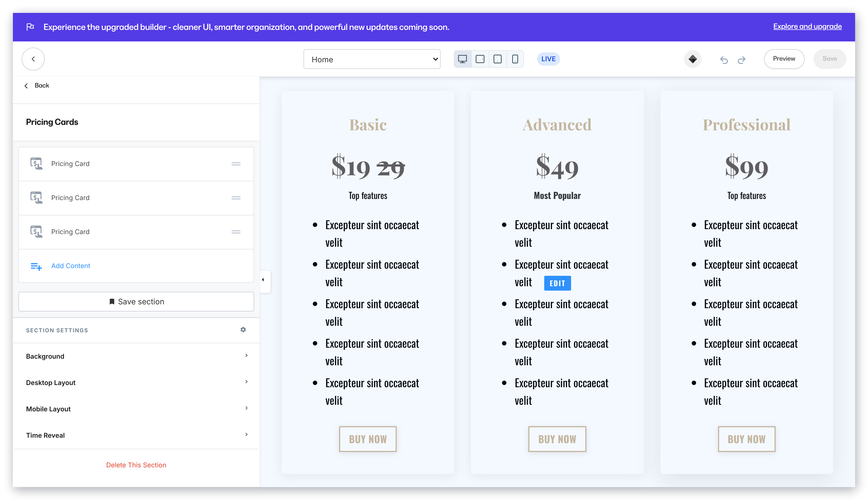Undo the last change

(724, 60)
